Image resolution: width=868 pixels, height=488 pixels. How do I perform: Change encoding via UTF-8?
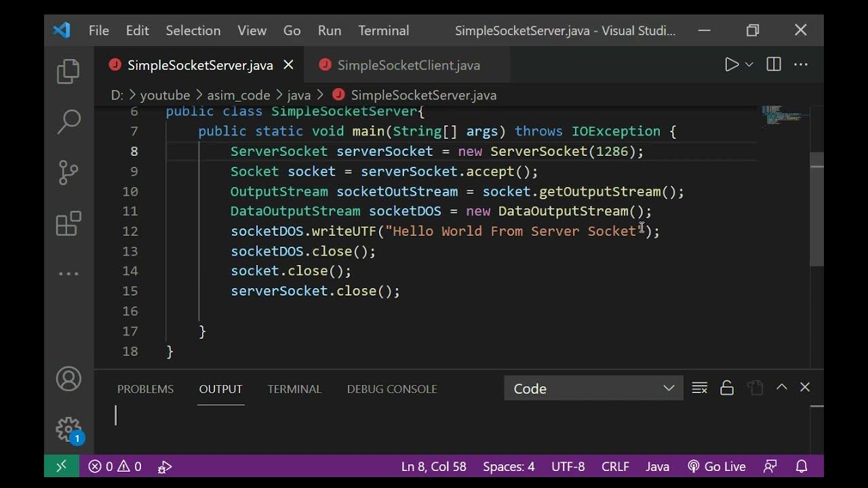pos(568,466)
